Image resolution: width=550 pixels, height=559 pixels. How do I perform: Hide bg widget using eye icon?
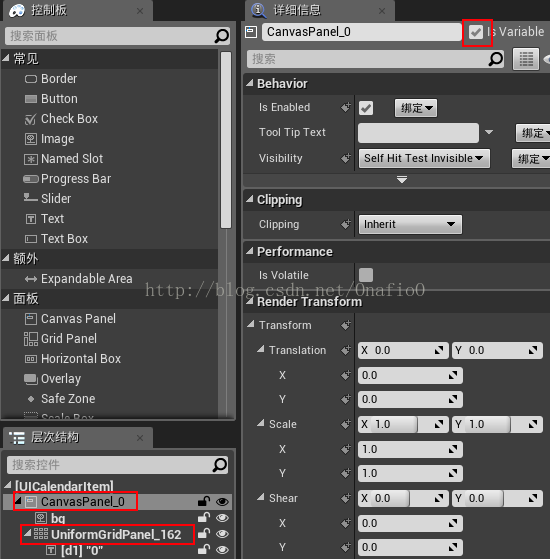(222, 518)
